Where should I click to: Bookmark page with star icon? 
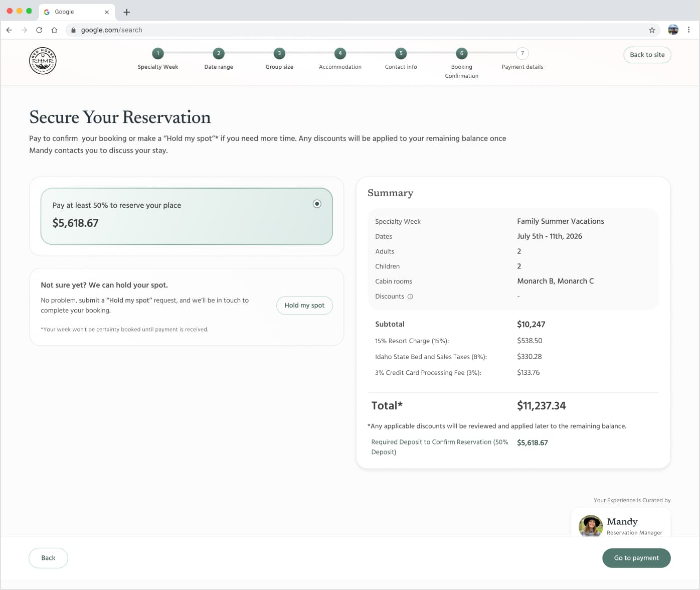652,30
